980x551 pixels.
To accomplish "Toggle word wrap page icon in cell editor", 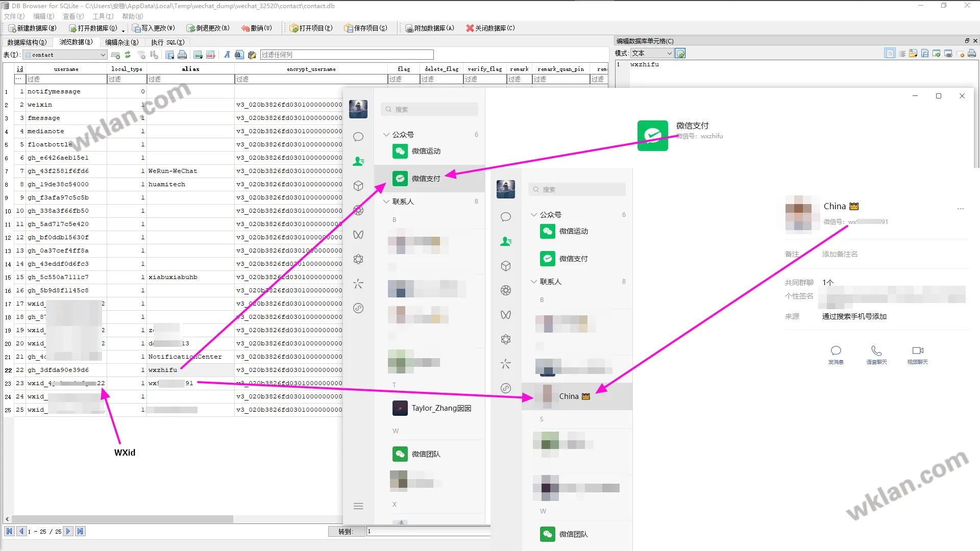I will tap(890, 53).
